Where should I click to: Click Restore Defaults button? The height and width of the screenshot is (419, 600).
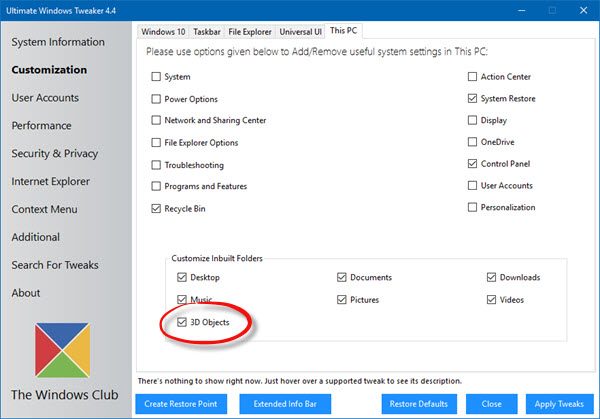[x=419, y=404]
